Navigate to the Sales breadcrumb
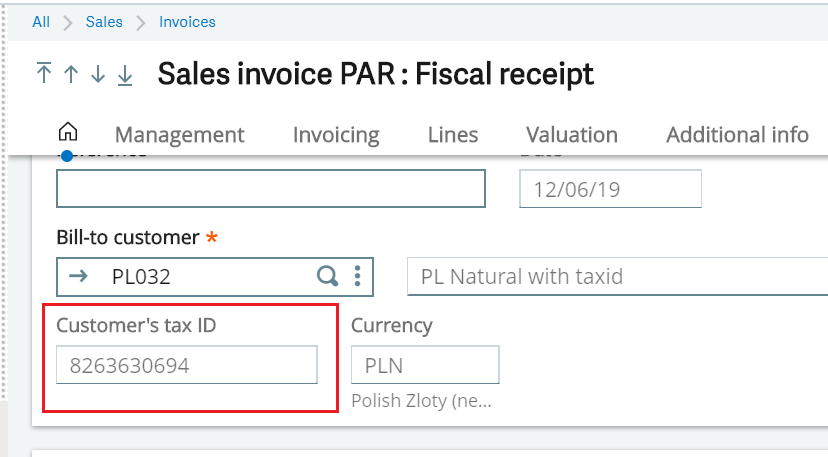 coord(104,22)
